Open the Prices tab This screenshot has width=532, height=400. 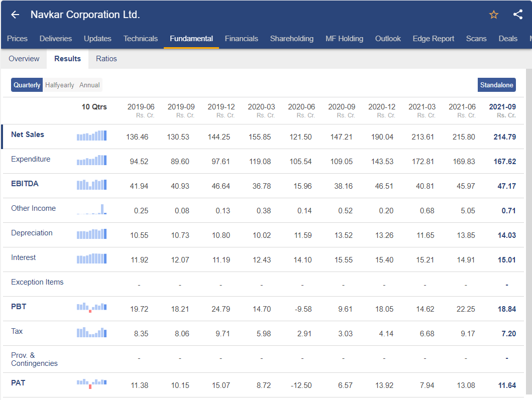pyautogui.click(x=17, y=39)
